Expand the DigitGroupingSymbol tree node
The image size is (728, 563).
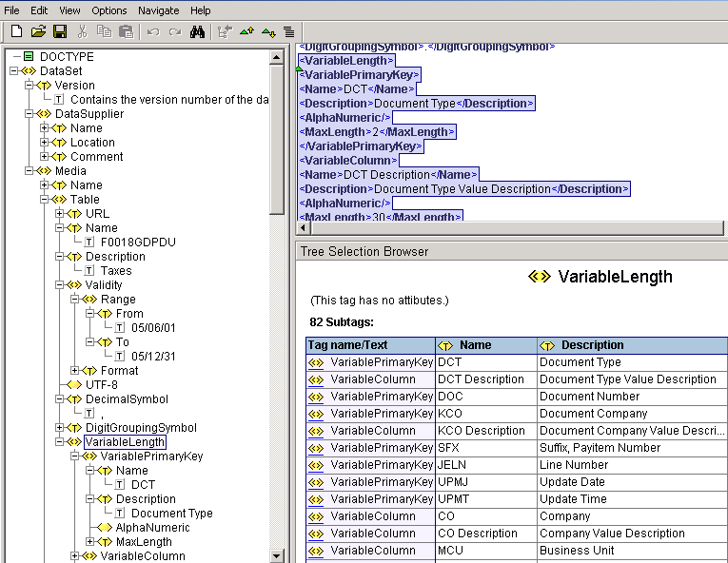click(59, 427)
